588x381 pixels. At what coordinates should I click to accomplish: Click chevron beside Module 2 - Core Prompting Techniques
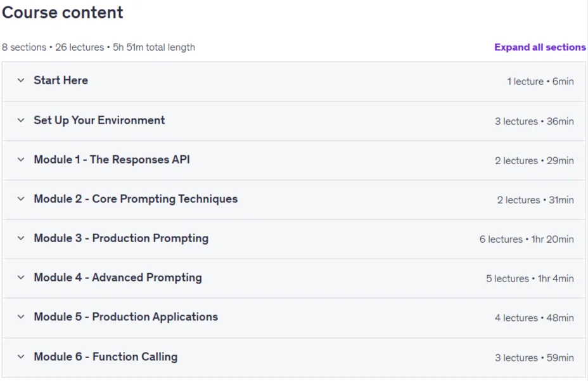pyautogui.click(x=21, y=199)
